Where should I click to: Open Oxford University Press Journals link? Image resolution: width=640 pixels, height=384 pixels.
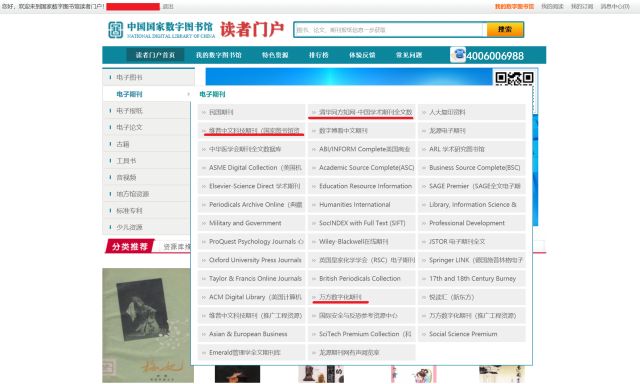point(255,260)
